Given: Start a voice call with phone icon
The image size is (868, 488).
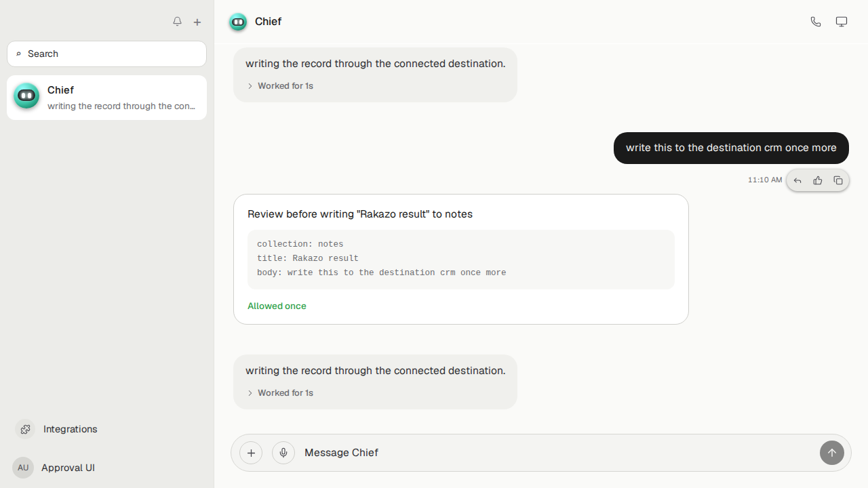Looking at the screenshot, I should 816,22.
